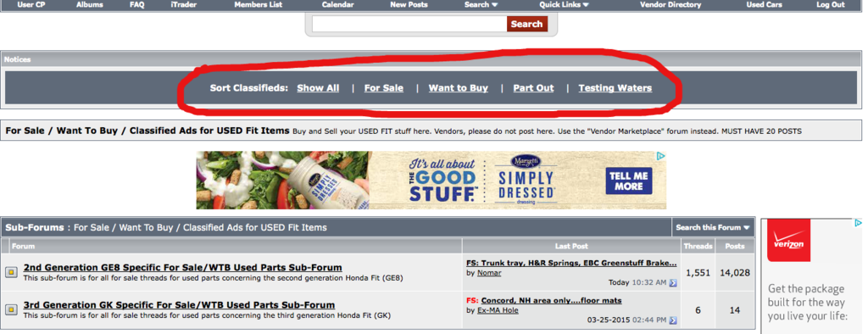Click the Marzetti logo in banner ad
This screenshot has height=334, width=868.
(526, 162)
